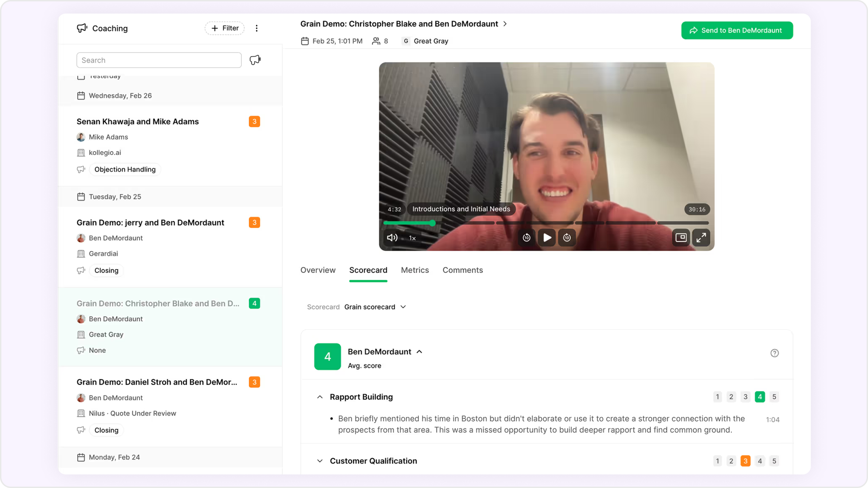The height and width of the screenshot is (488, 868).
Task: Click Send to Ben DeMordaunt button
Action: [x=737, y=30]
